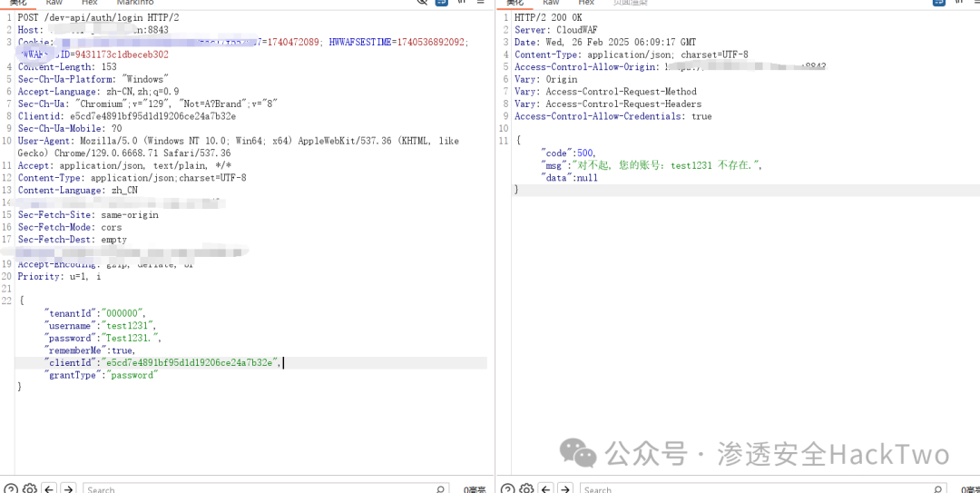Open the request pane help icon

(x=11, y=488)
